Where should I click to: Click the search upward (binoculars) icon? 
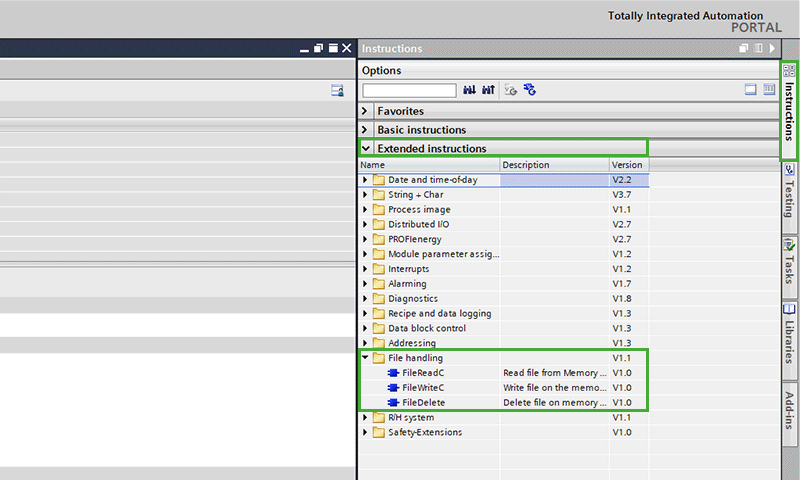pos(488,90)
